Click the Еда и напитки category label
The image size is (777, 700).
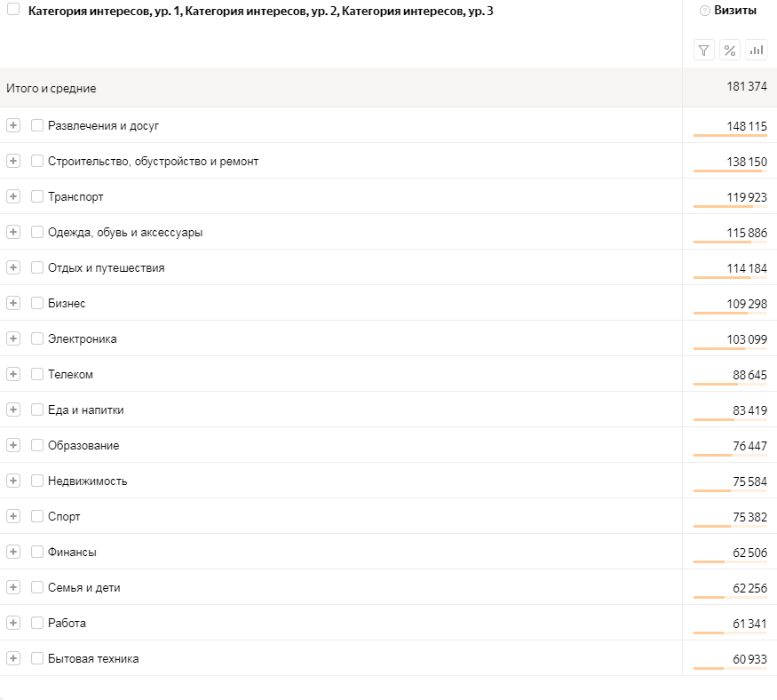(x=86, y=410)
